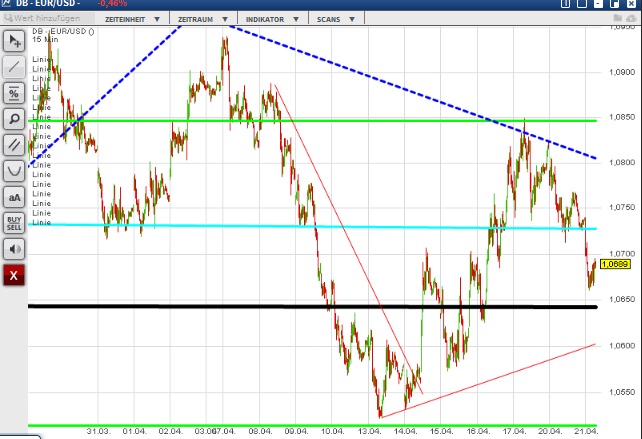This screenshot has width=642, height=439.
Task: Click the 08.04. date label
Action: (260, 431)
